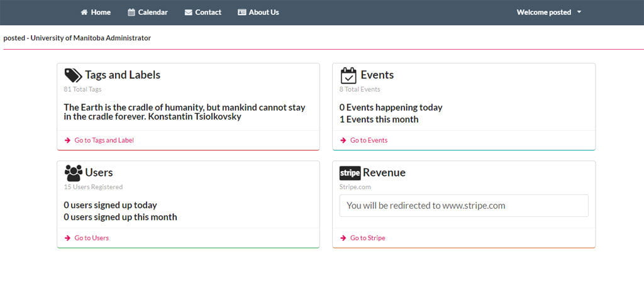Image resolution: width=644 pixels, height=284 pixels.
Task: Expand the Welcome posted dropdown caret
Action: click(579, 13)
